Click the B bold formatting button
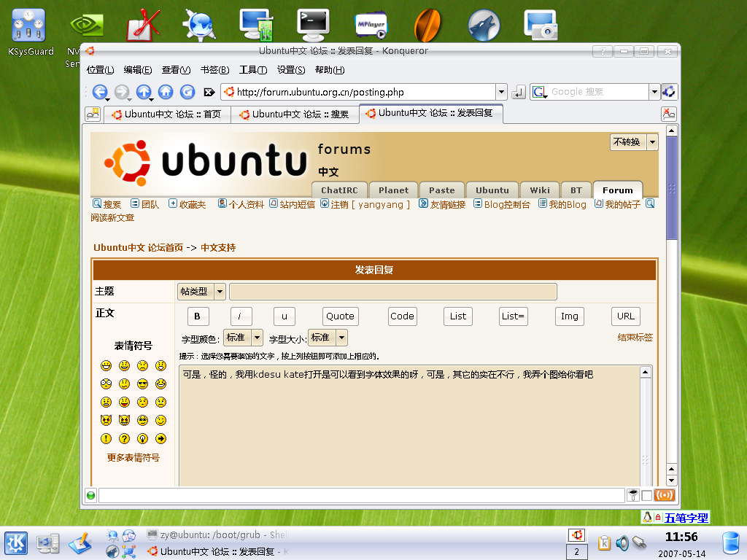Screen dimensions: 747x560 coord(197,316)
